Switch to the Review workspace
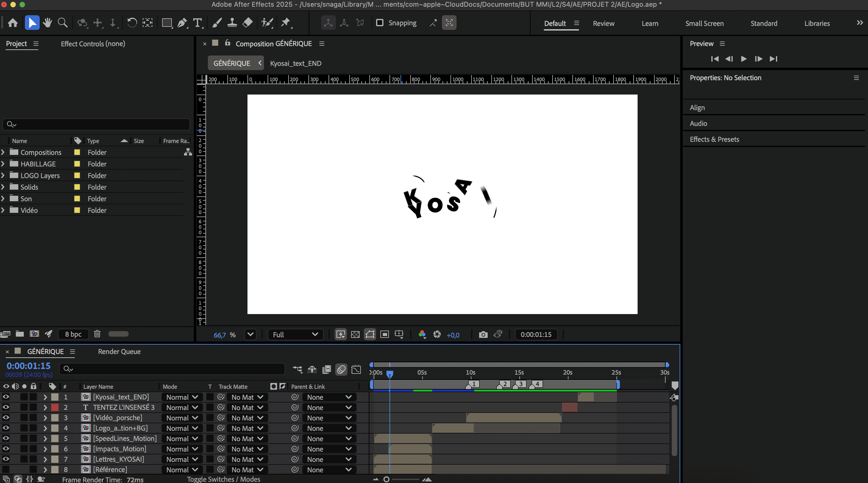This screenshot has height=483, width=868. pos(603,23)
